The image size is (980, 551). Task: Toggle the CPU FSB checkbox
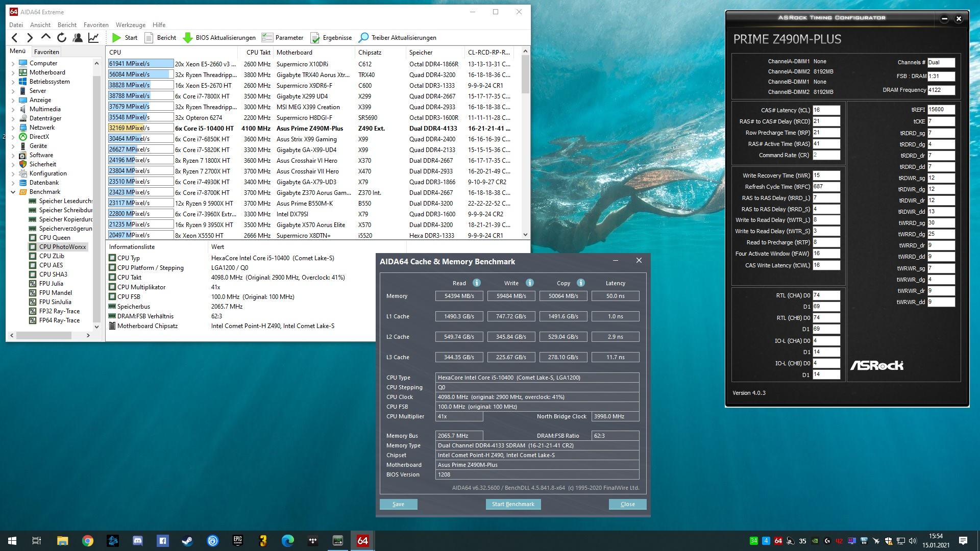pos(112,297)
